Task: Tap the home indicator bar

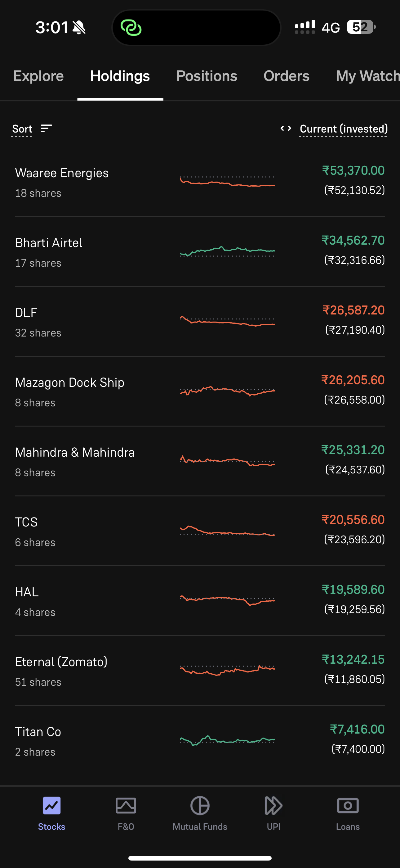Action: tap(200, 858)
